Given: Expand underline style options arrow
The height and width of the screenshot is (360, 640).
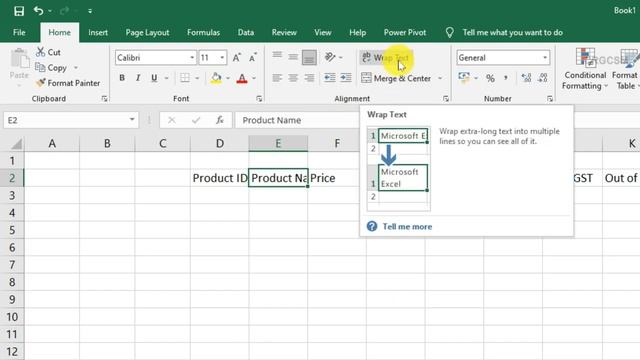Looking at the screenshot, I should click(167, 78).
